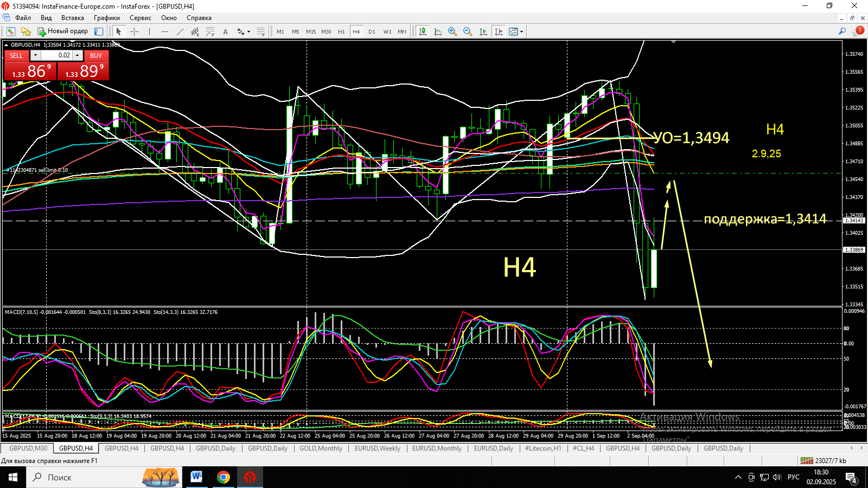Select the Crosshair tool

134,31
